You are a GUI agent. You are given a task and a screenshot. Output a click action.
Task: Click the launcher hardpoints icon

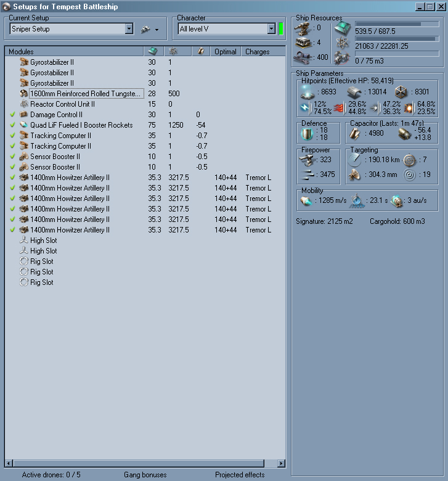point(303,43)
